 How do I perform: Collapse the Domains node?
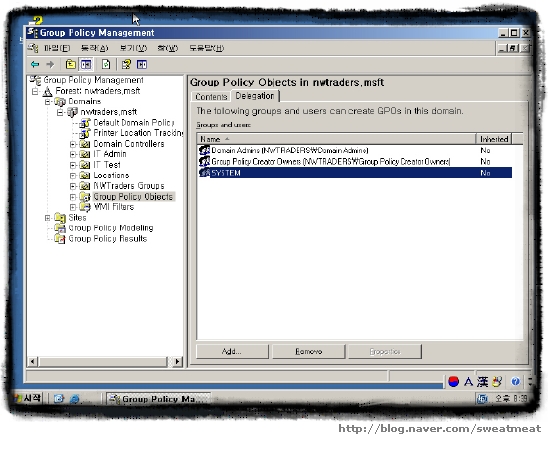point(48,102)
